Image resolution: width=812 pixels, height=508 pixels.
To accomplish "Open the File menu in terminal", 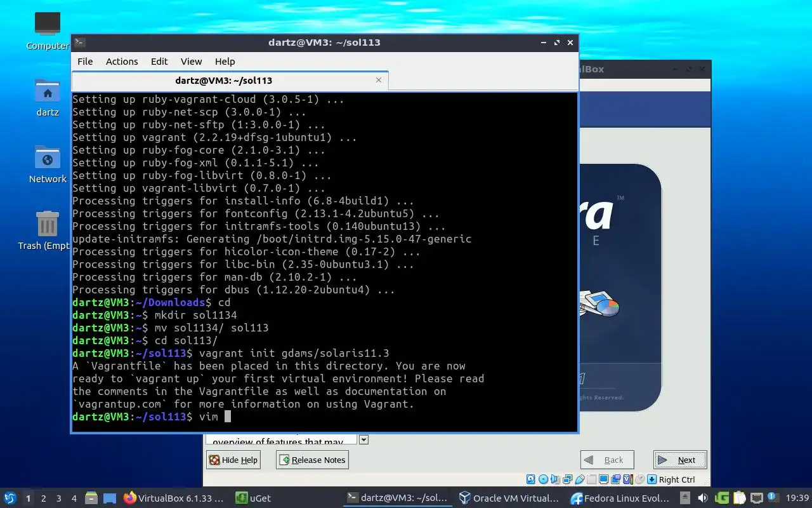I will (85, 61).
